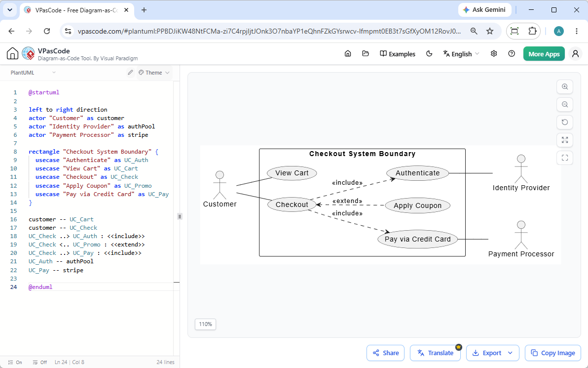Open the settings gear icon

494,54
